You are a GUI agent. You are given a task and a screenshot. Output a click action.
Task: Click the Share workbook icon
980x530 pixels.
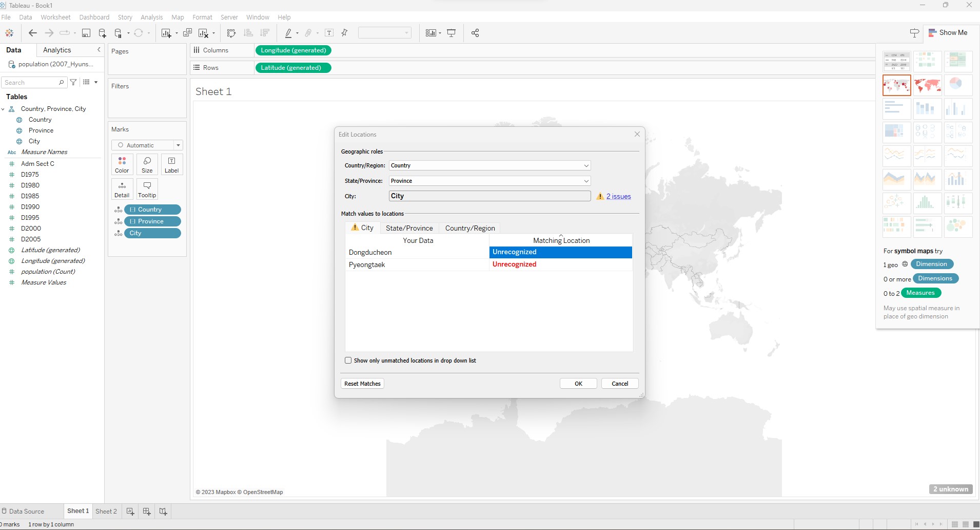[475, 33]
